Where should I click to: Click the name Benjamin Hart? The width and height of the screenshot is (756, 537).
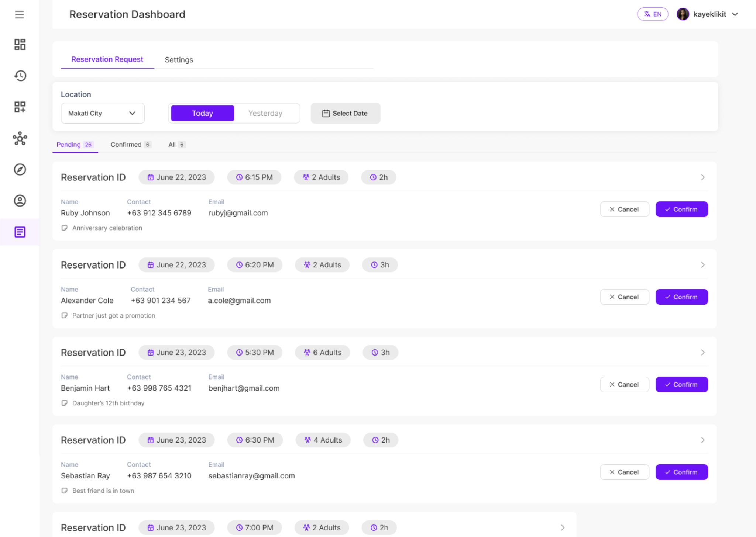pos(85,388)
